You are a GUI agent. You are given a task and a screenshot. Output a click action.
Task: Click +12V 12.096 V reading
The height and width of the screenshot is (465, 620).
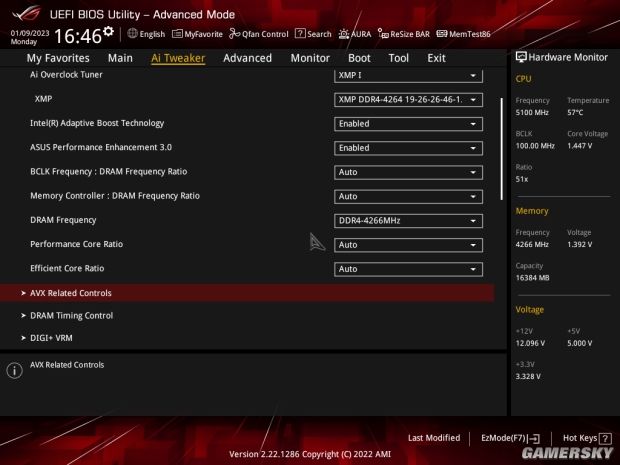coord(530,343)
